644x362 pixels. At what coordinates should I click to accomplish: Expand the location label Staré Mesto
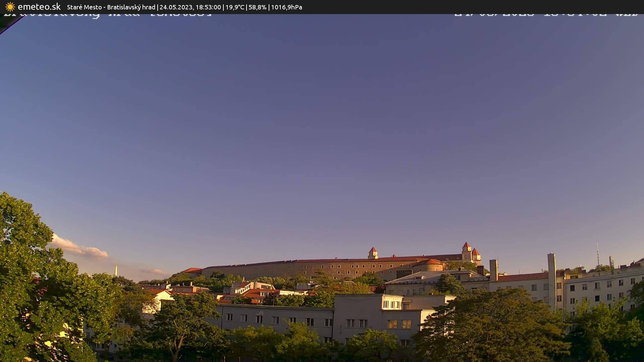(x=84, y=7)
